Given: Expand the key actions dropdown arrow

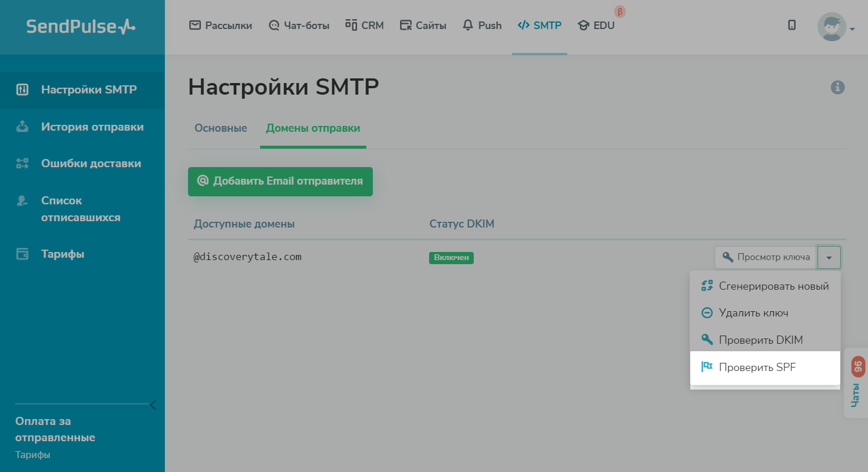Looking at the screenshot, I should point(829,257).
